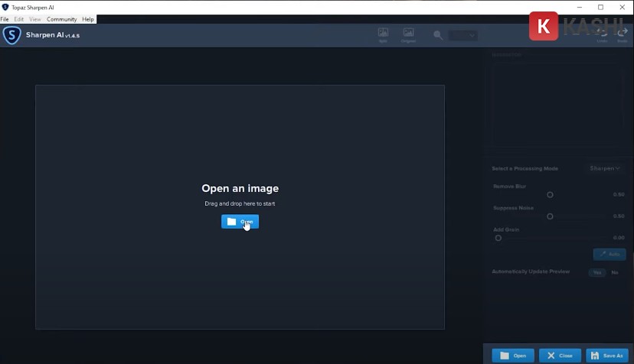Click the center Open button

(240, 222)
